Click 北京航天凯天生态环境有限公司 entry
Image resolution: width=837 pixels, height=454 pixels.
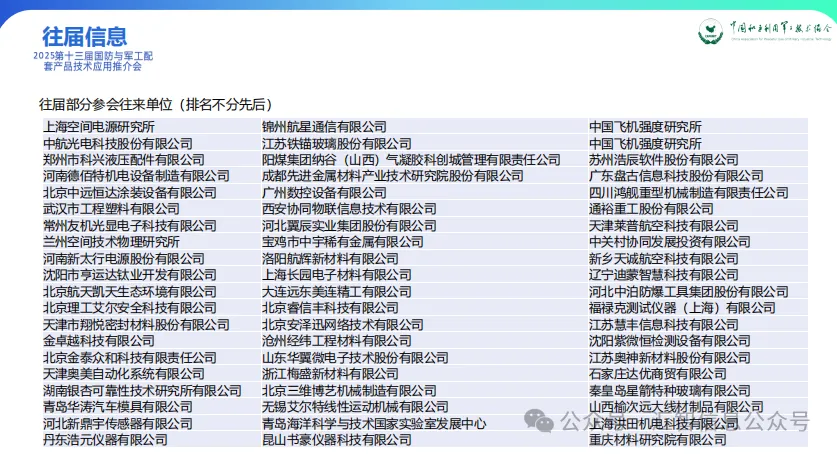click(130, 292)
